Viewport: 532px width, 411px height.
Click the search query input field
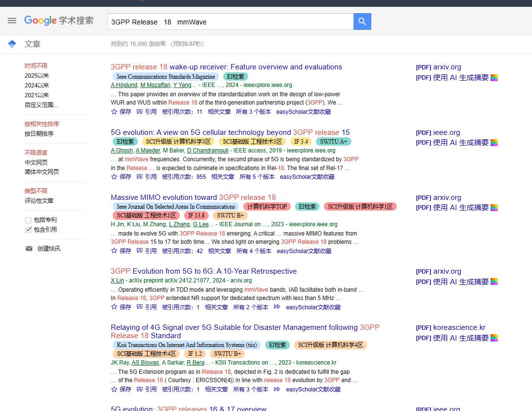coord(230,22)
